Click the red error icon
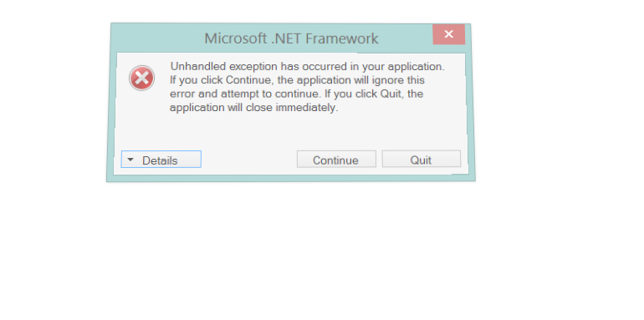The width and height of the screenshot is (644, 320). [141, 78]
